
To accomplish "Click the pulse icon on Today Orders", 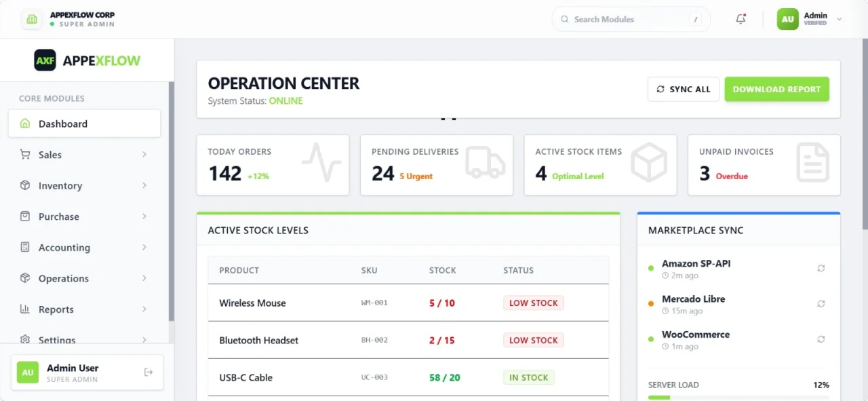I will [321, 162].
